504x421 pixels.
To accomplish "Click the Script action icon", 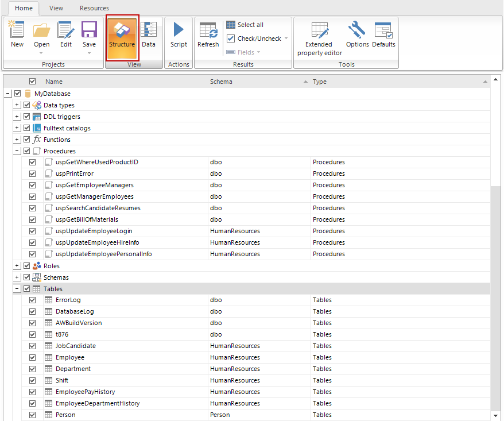I will pos(179,34).
